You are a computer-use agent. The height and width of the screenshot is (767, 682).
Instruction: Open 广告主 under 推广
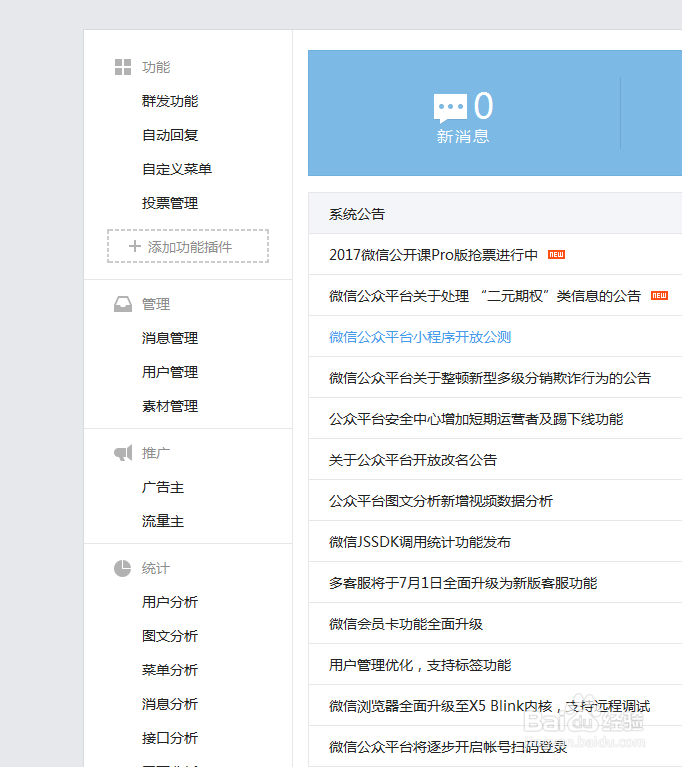click(x=163, y=487)
